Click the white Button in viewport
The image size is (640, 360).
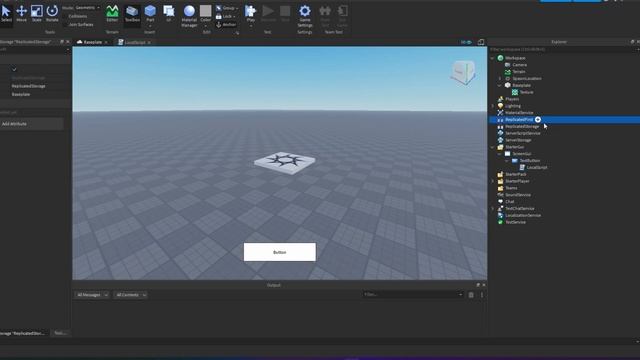click(x=280, y=252)
